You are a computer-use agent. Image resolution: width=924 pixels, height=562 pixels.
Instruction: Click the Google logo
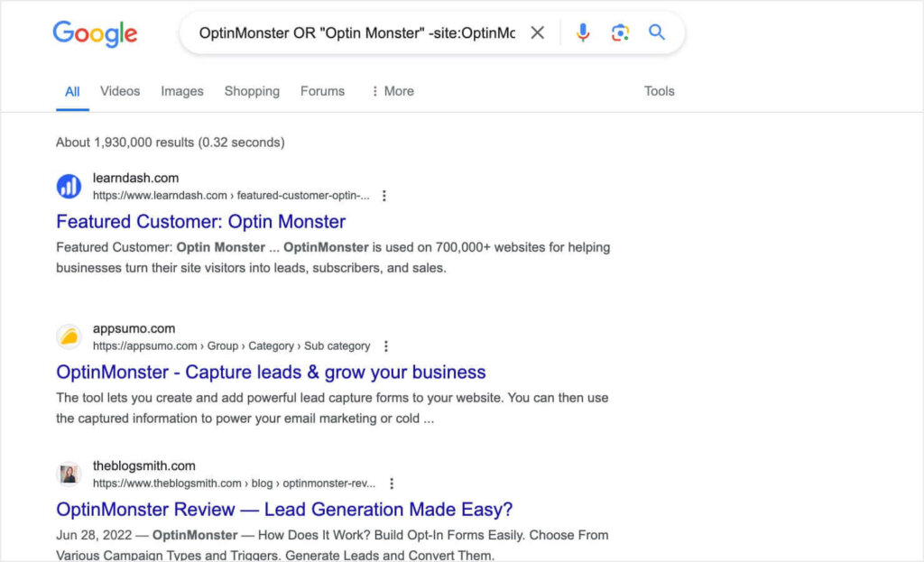[x=95, y=34]
